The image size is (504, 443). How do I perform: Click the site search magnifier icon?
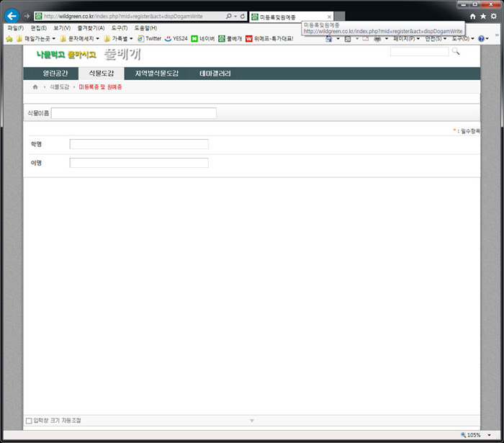[456, 52]
